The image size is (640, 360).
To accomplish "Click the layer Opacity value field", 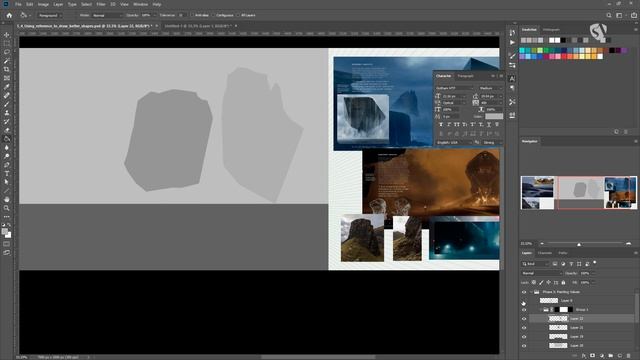I will [x=585, y=273].
